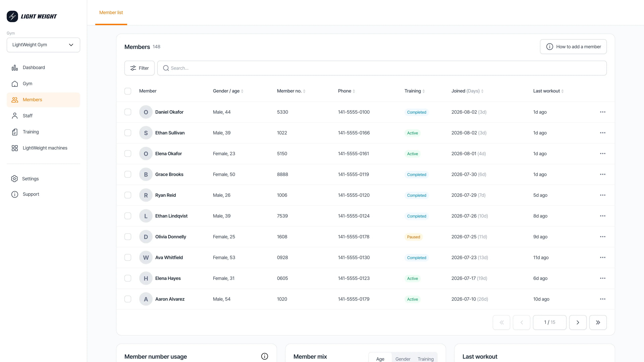
Task: Expand the LightWeight Gym dropdown
Action: [43, 45]
